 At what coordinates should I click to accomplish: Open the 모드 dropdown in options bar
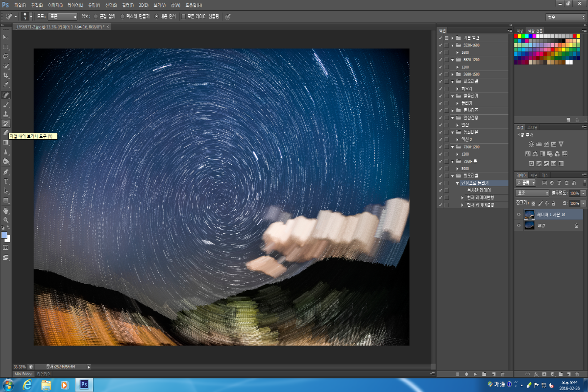click(62, 16)
